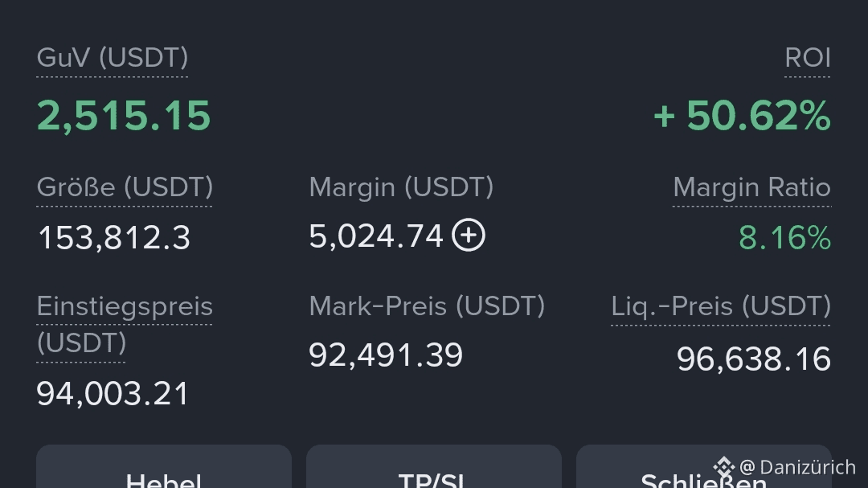Open the TP/SL settings button
The image size is (868, 488).
(x=434, y=466)
